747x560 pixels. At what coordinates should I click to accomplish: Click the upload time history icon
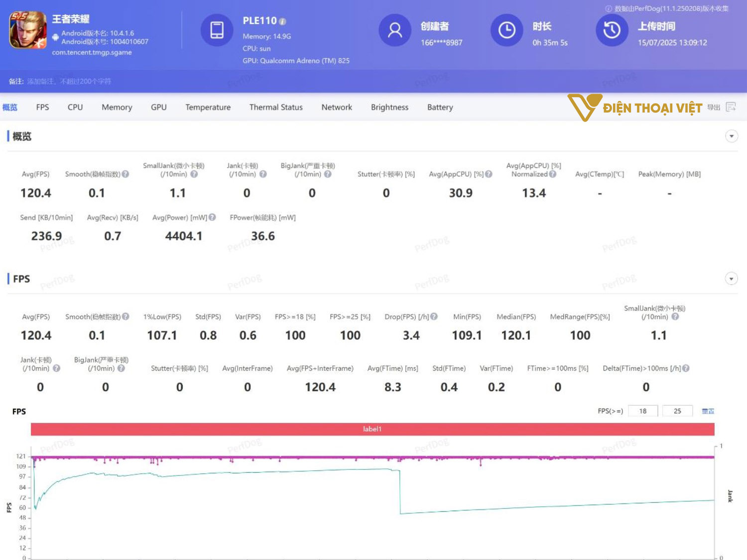(x=612, y=30)
